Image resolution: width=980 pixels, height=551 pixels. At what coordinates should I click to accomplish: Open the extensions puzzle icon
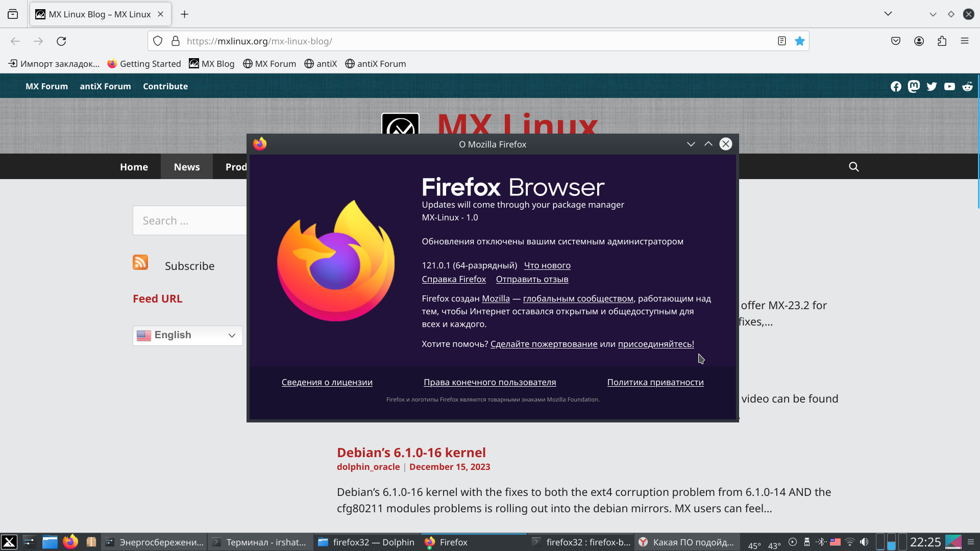(x=942, y=41)
